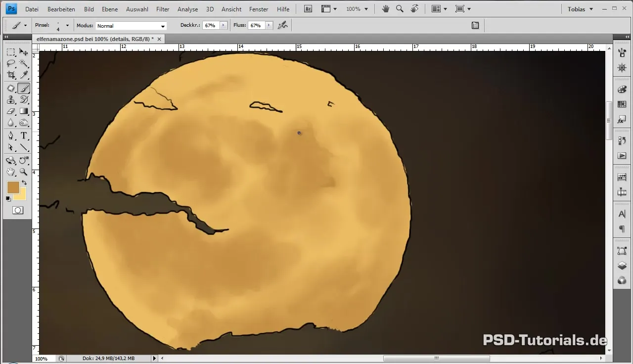Viewport: 633px width, 364px height.
Task: Open the Brushes panel from the dock
Action: point(622,52)
